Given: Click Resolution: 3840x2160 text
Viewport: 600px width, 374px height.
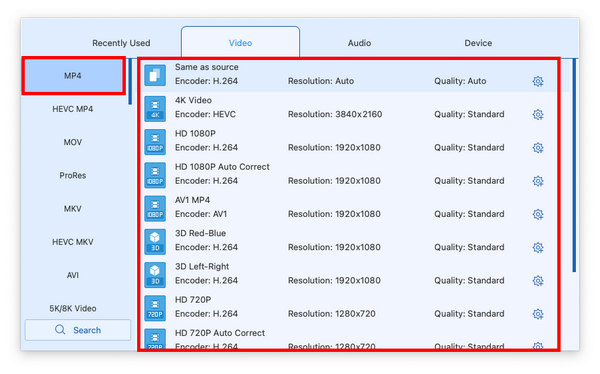Looking at the screenshot, I should (x=335, y=114).
